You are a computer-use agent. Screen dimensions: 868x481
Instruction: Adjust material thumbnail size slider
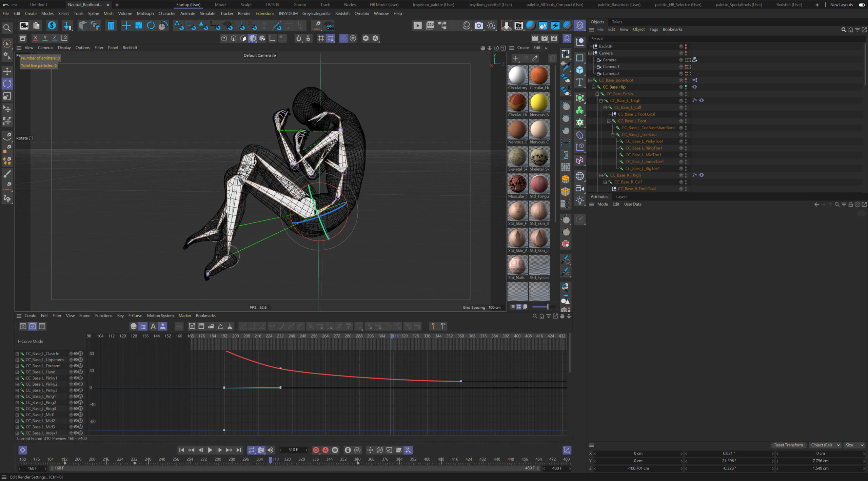(547, 307)
